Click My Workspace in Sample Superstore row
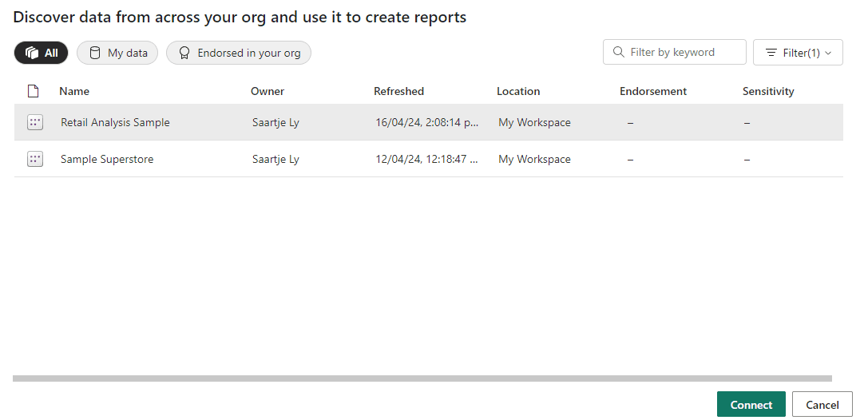The width and height of the screenshot is (868, 420). 534,160
